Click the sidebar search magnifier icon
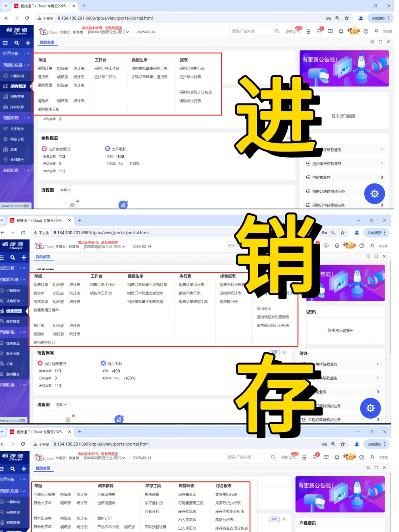 click(17, 43)
